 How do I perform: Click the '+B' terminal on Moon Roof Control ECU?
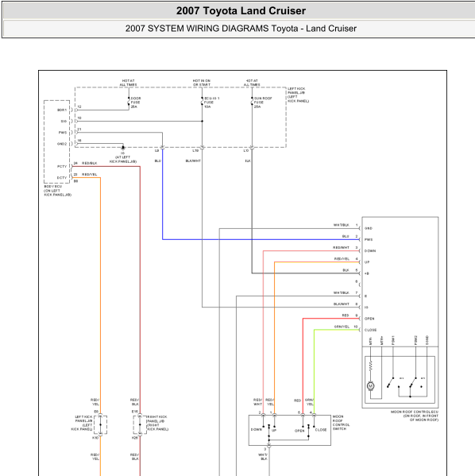tap(367, 273)
